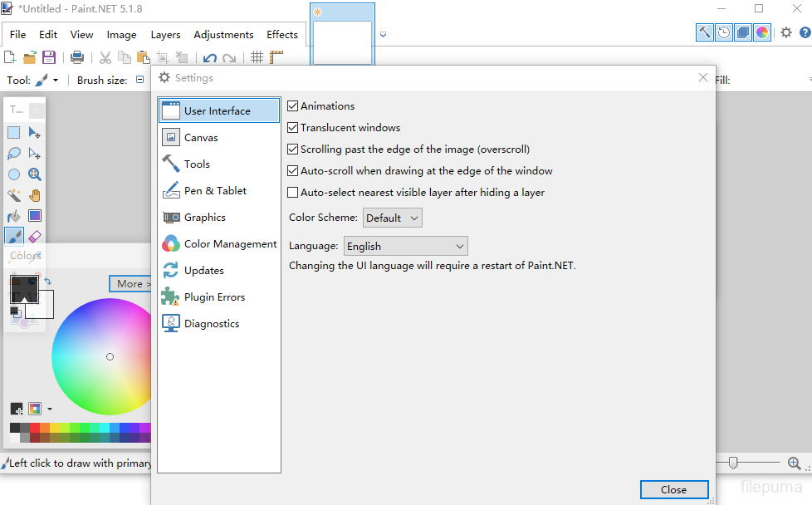Open the View menu
This screenshot has height=505, width=812.
click(82, 35)
